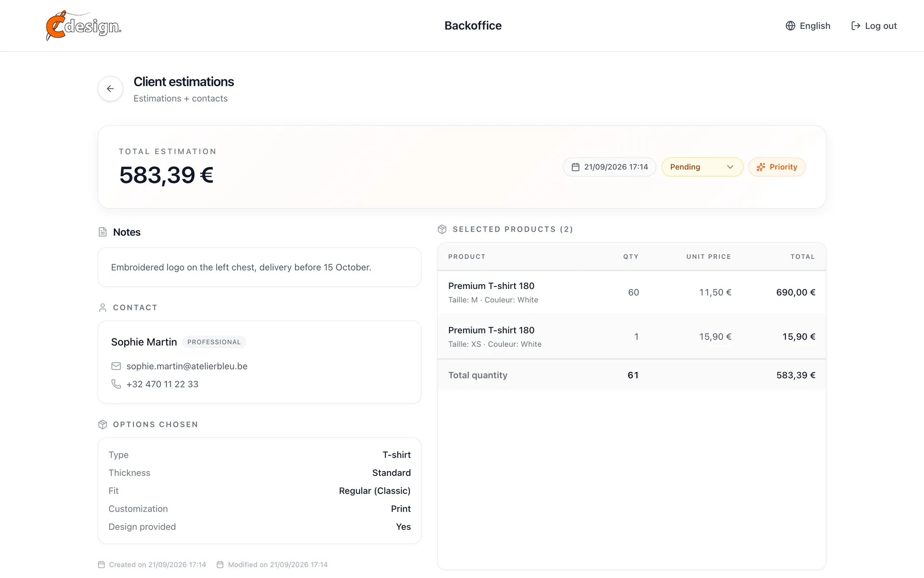924x578 pixels.
Task: Click the PRODUCT column header
Action: [467, 257]
